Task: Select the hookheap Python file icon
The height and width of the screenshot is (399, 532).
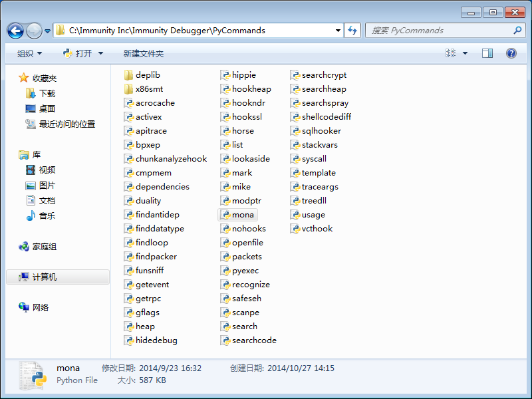Action: pyautogui.click(x=225, y=89)
